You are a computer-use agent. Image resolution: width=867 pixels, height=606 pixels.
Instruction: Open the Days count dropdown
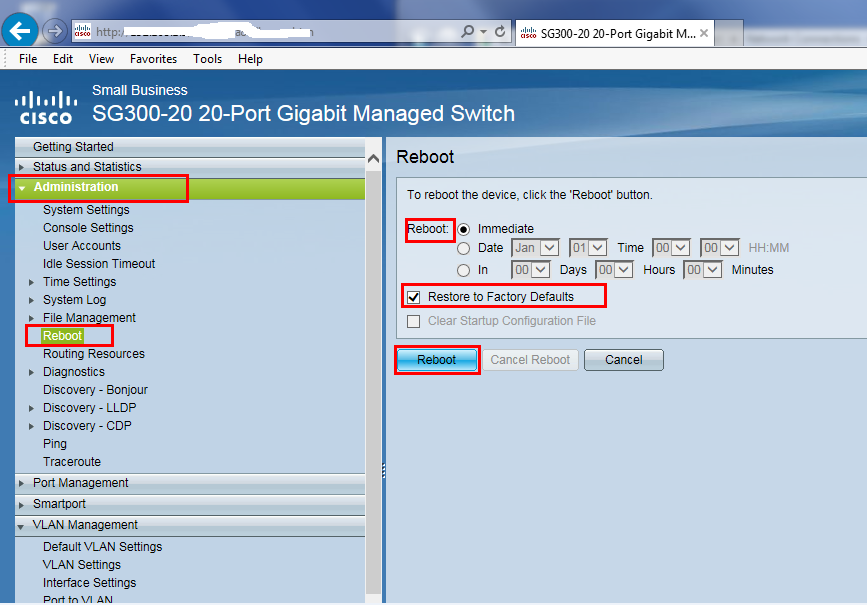point(530,270)
